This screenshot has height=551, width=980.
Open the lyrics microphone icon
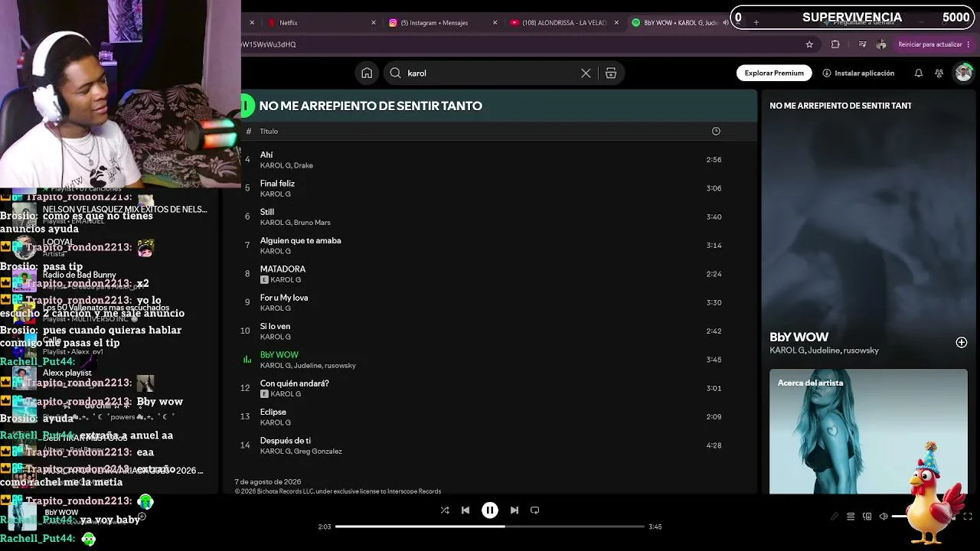pos(835,517)
